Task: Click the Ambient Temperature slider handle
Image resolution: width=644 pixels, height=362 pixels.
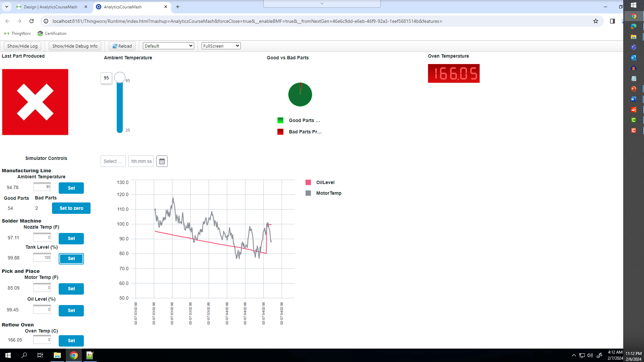Action: click(x=120, y=77)
